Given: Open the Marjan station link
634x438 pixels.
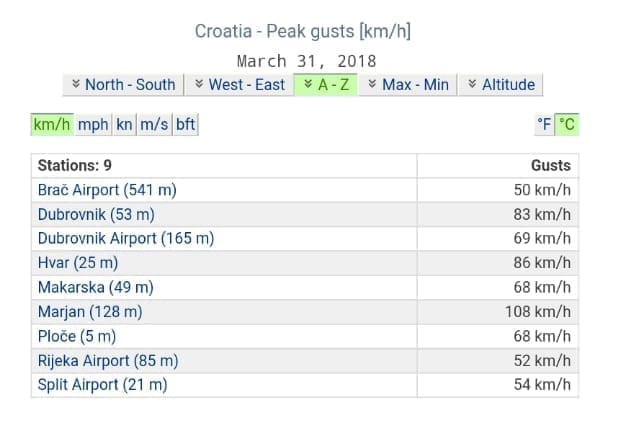Looking at the screenshot, I should [x=90, y=312].
